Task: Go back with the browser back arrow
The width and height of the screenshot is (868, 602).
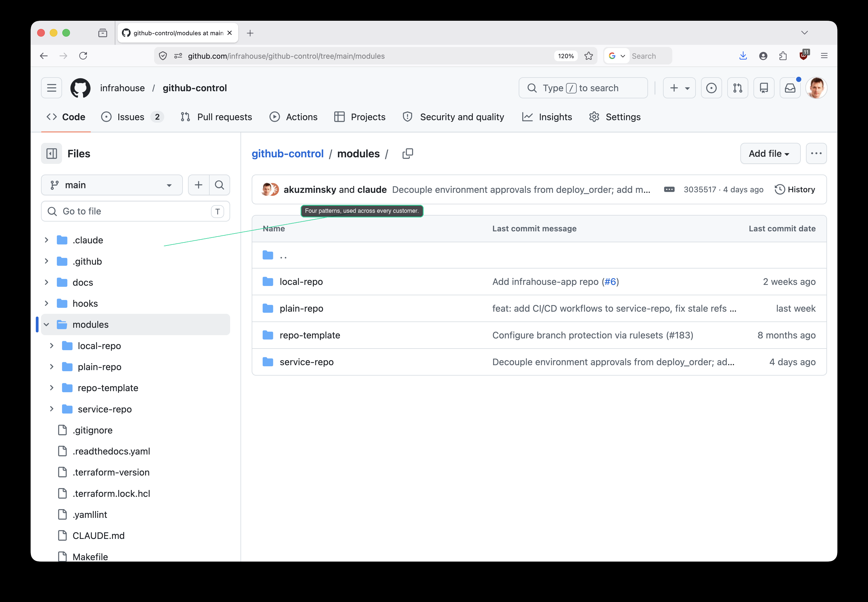Action: coord(44,56)
